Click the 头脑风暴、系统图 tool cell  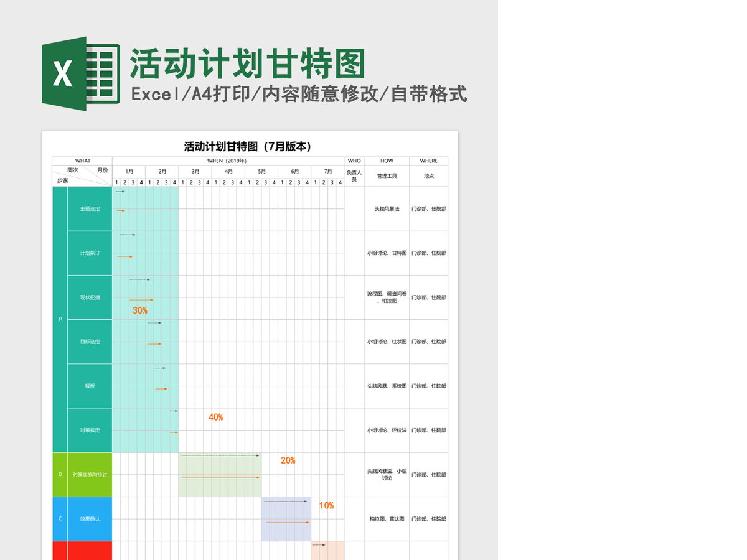click(387, 386)
